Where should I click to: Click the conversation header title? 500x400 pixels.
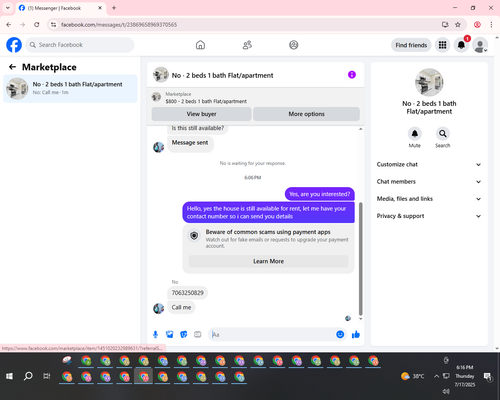click(222, 75)
